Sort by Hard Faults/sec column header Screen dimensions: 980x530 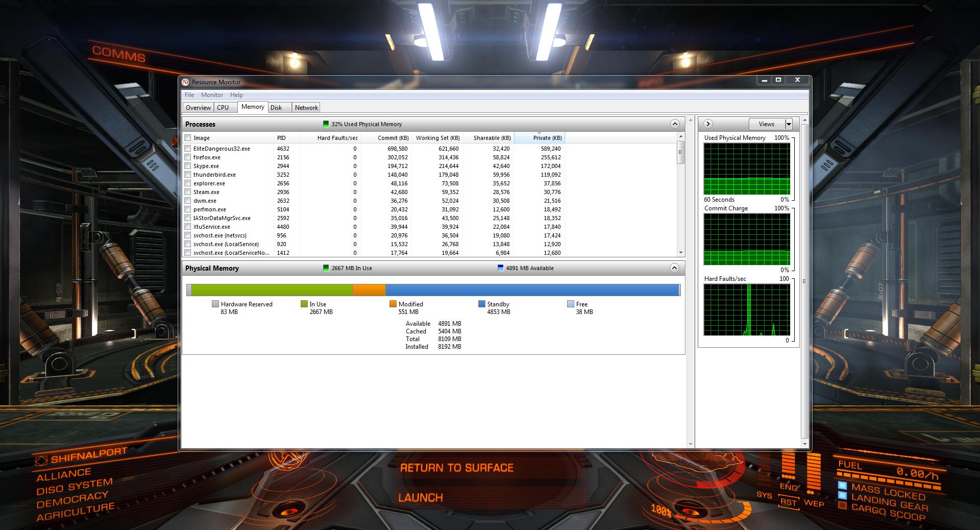[x=330, y=138]
